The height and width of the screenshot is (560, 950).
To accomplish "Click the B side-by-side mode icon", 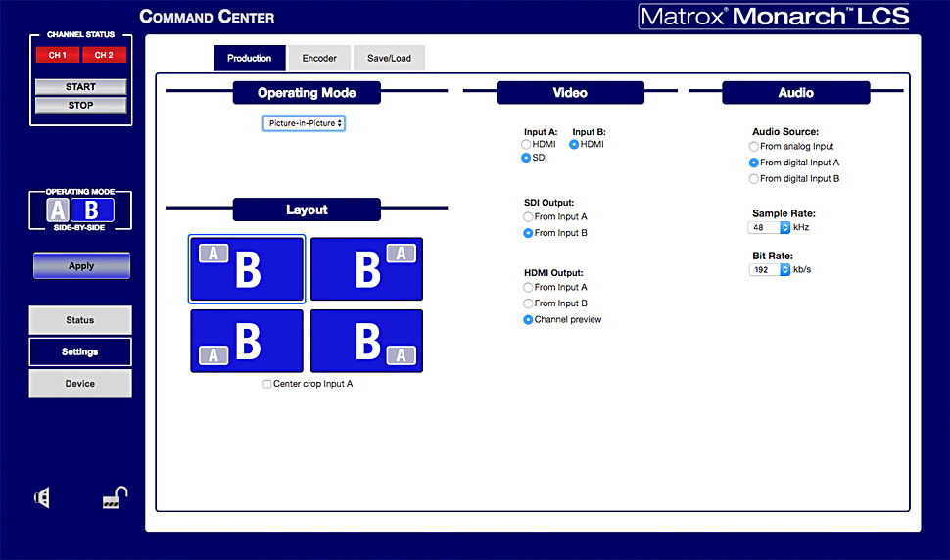I will (92, 210).
